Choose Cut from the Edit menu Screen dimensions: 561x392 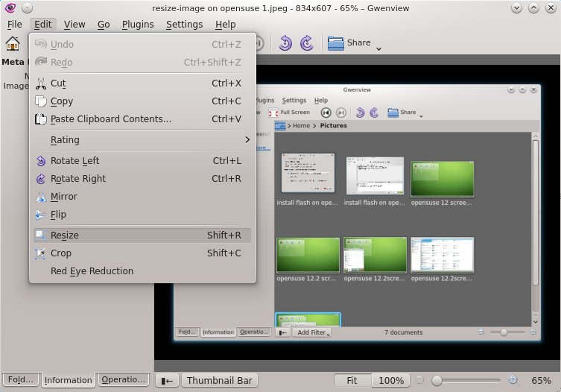point(142,83)
